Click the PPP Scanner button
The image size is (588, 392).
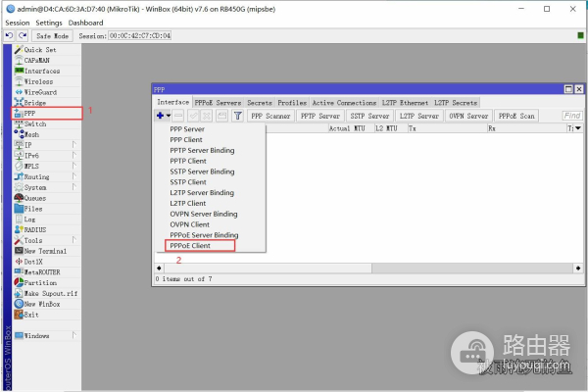270,116
